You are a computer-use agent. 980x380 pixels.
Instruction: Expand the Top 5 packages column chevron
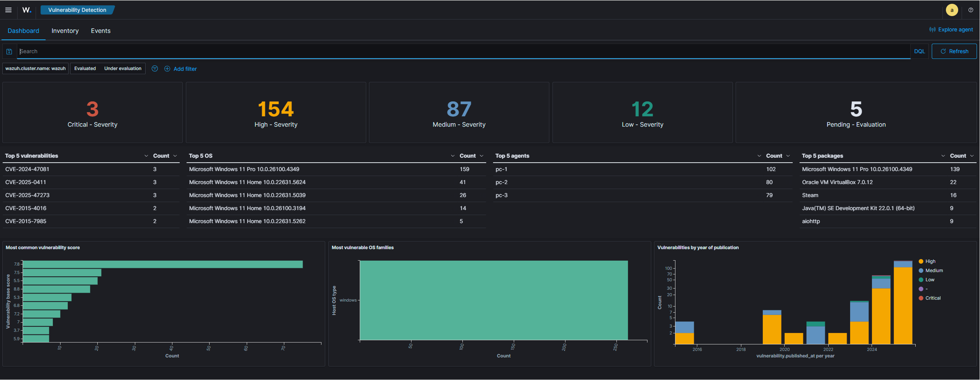pos(943,156)
